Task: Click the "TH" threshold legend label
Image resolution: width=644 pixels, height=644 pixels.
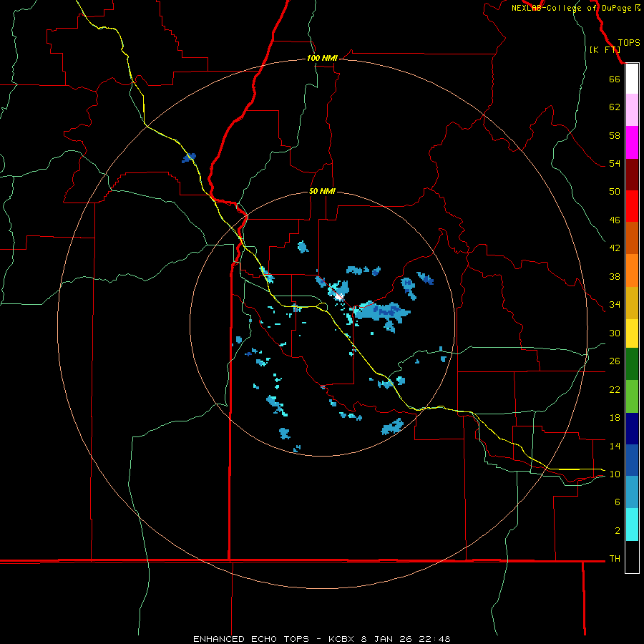Action: tap(615, 559)
